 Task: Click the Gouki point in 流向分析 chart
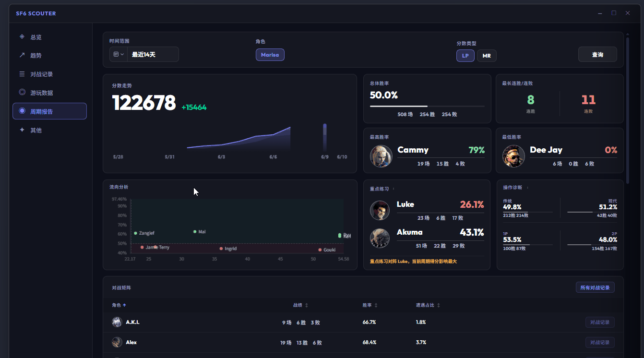coord(320,250)
